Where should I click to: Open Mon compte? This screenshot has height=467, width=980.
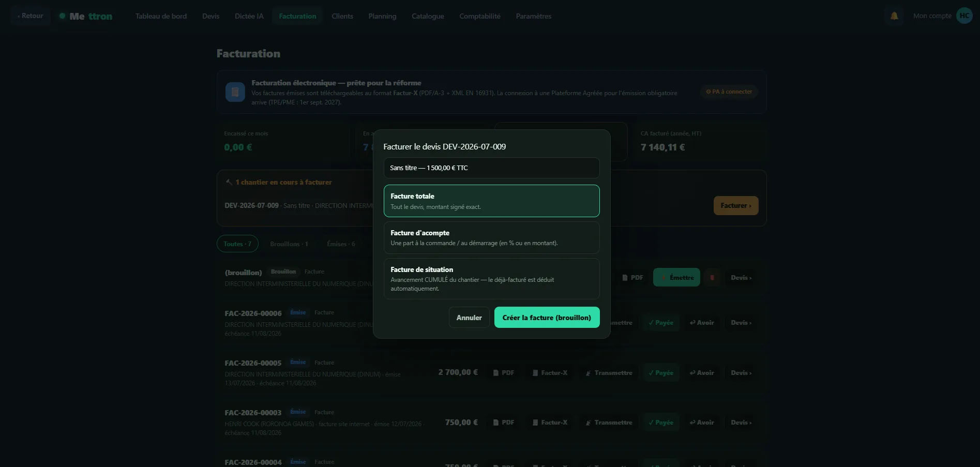coord(932,16)
